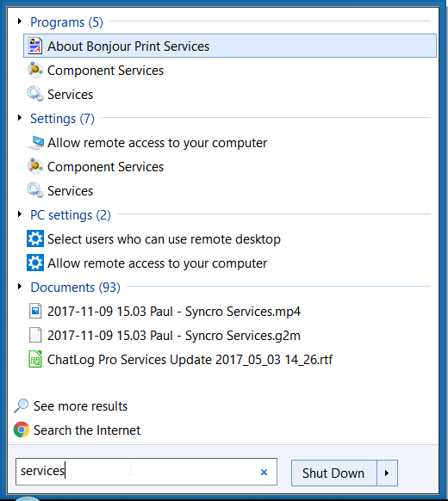Image resolution: width=448 pixels, height=501 pixels.
Task: Click See more results link
Action: (81, 406)
